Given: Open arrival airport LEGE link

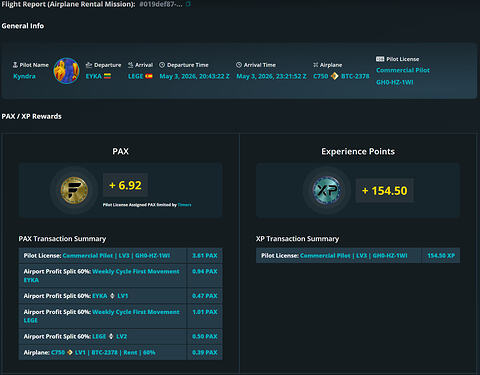Looking at the screenshot, I should 136,76.
